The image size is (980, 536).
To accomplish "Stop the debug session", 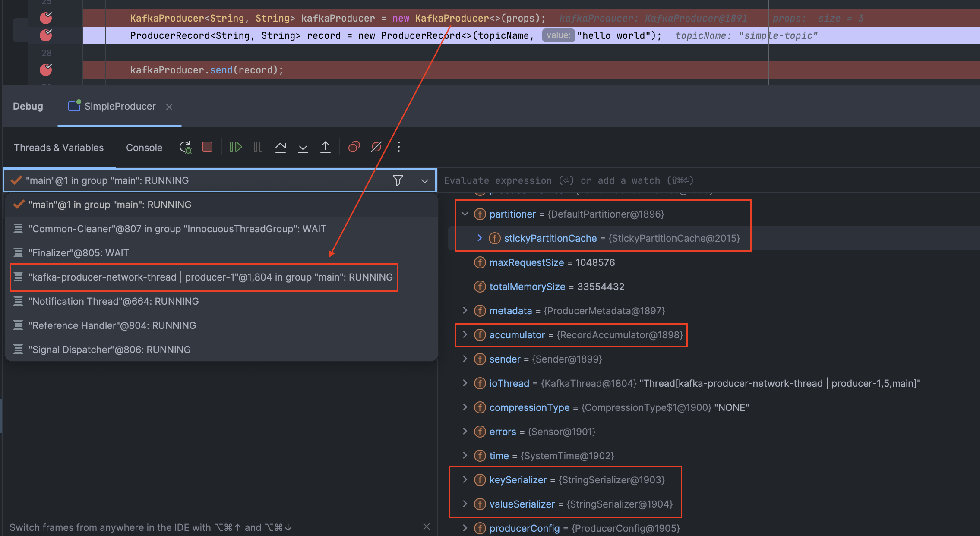I will (x=207, y=147).
